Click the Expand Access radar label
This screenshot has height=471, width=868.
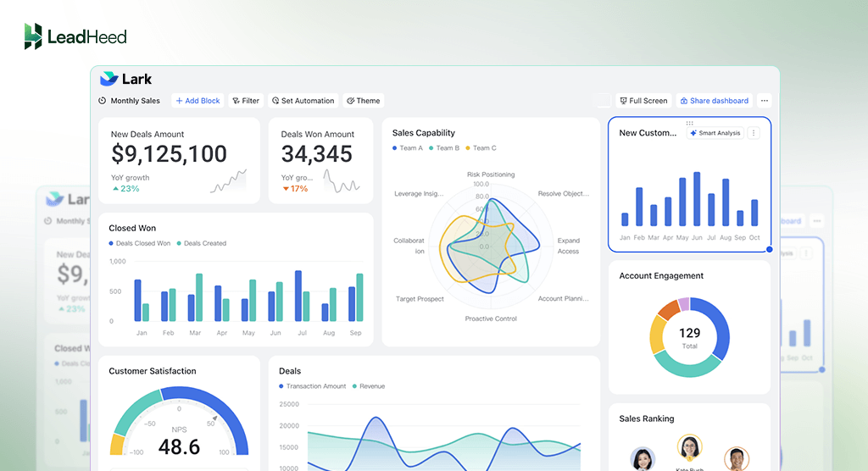tap(568, 246)
